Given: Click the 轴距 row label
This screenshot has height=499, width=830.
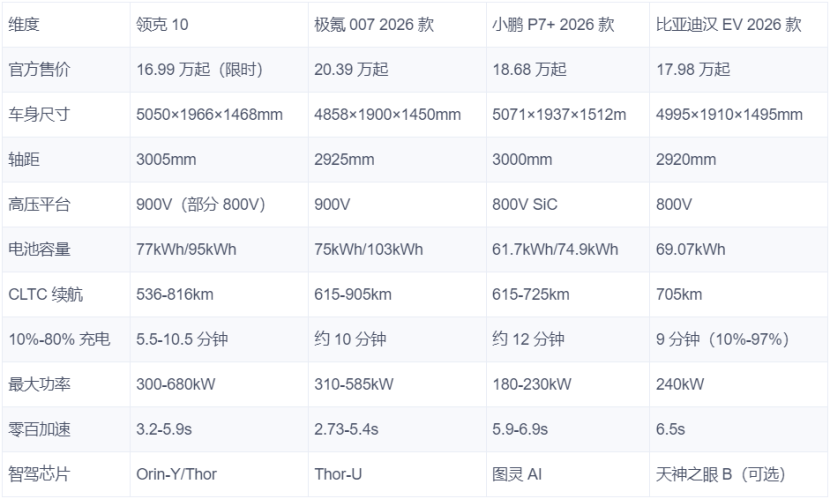Looking at the screenshot, I should pos(66,159).
